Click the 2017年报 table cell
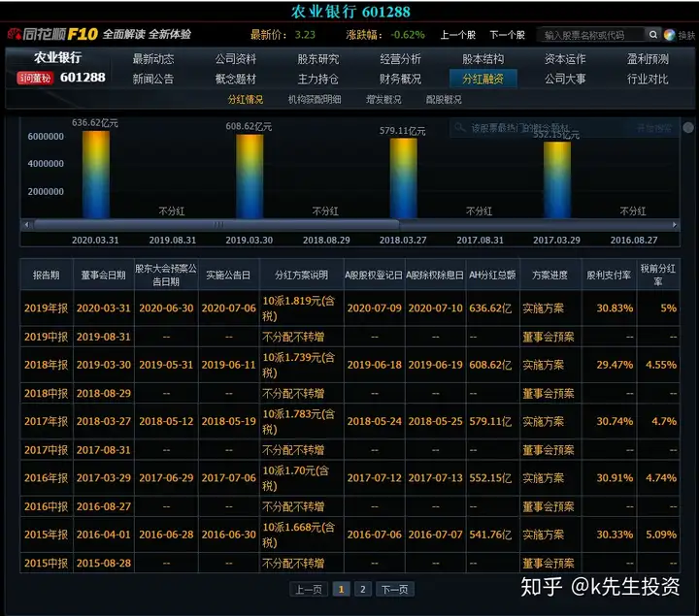The image size is (699, 616). [47, 421]
